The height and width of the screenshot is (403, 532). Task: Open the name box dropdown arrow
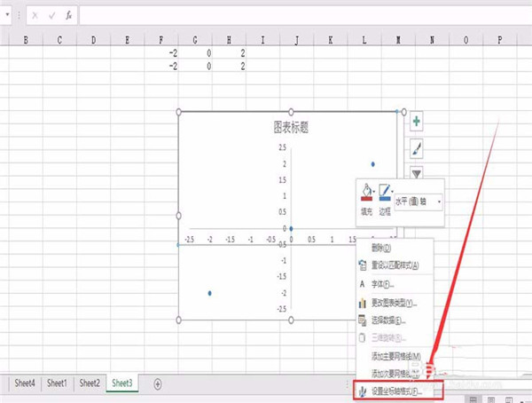(x=19, y=15)
